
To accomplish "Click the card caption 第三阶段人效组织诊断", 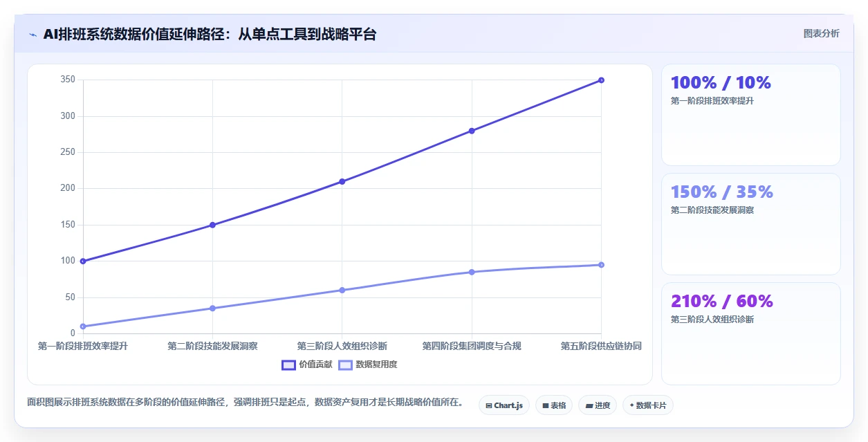I will (x=712, y=320).
